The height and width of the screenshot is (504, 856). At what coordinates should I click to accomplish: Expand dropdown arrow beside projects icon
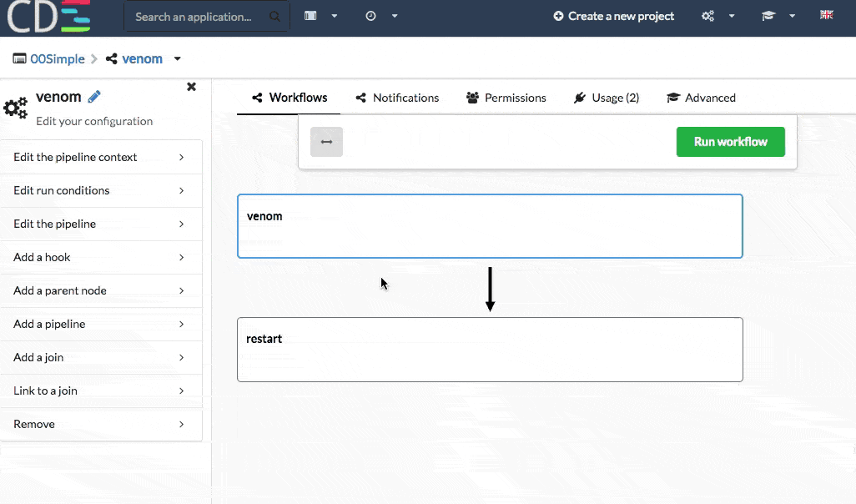(x=335, y=16)
